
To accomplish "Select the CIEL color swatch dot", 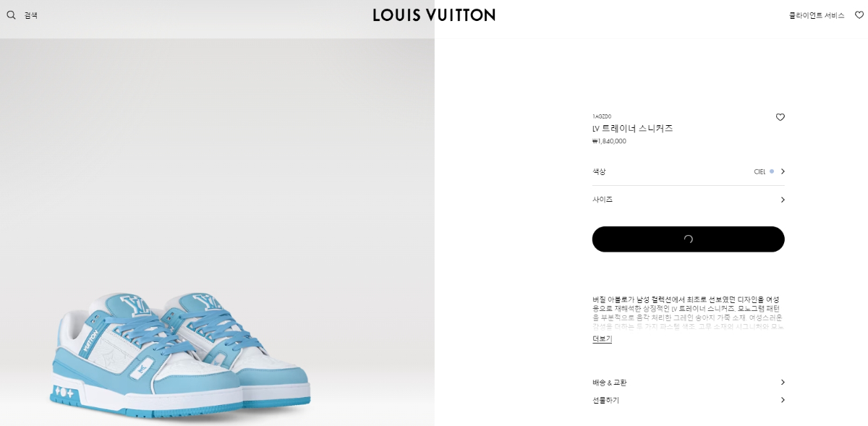I will coord(772,171).
